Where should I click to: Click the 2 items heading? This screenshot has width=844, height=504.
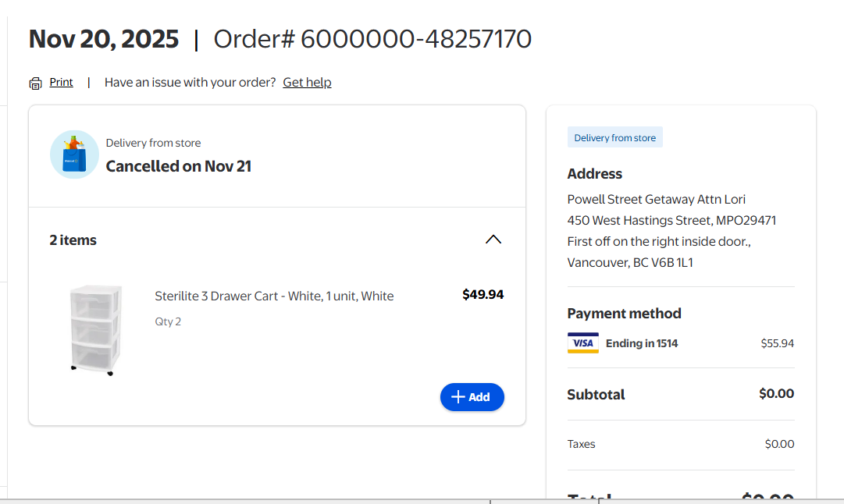pyautogui.click(x=73, y=240)
